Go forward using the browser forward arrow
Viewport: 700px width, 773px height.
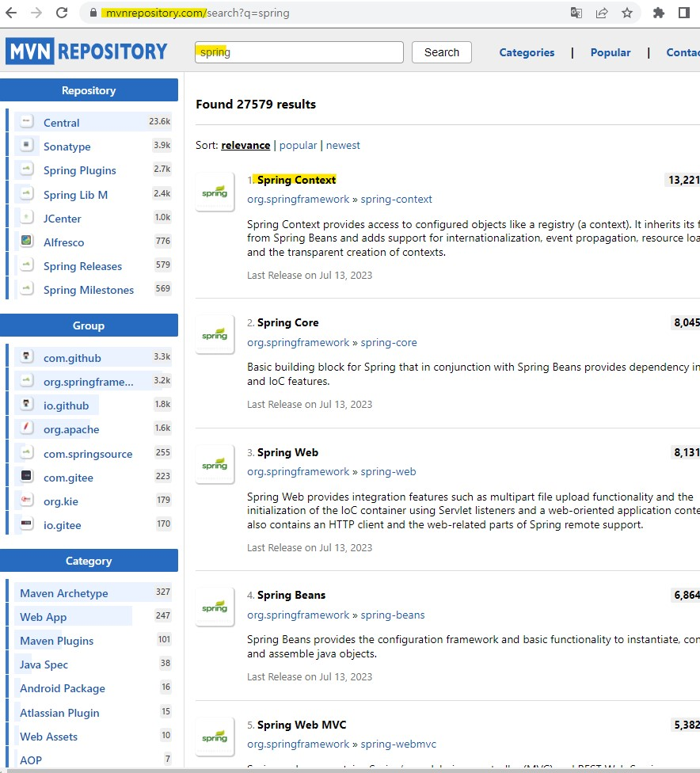click(x=36, y=13)
